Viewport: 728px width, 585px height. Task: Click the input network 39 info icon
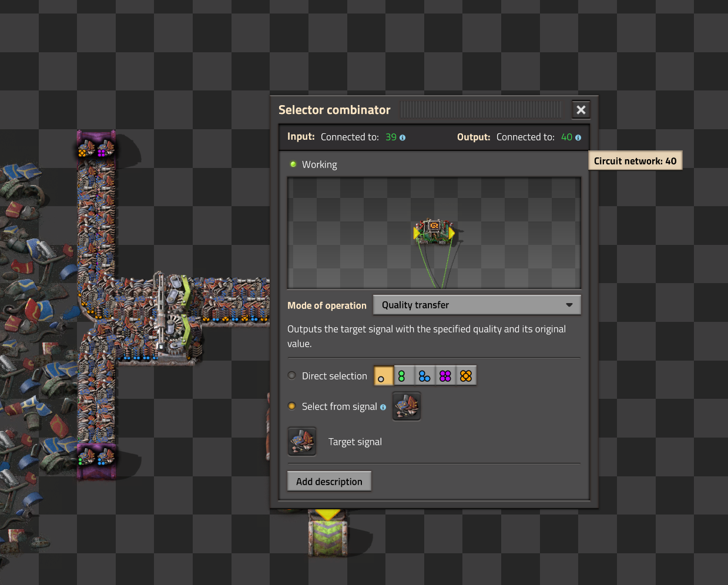click(402, 137)
